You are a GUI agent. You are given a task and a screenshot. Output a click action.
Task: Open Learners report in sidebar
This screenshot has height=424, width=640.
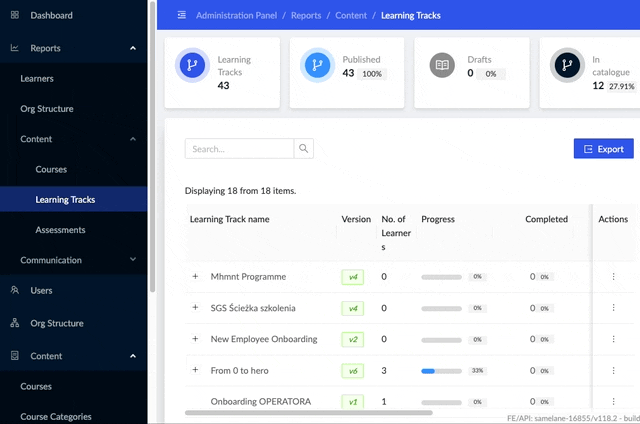click(x=37, y=78)
